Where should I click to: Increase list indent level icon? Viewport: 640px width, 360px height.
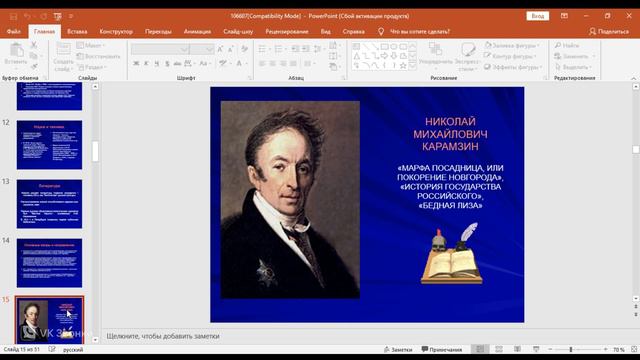coord(306,49)
